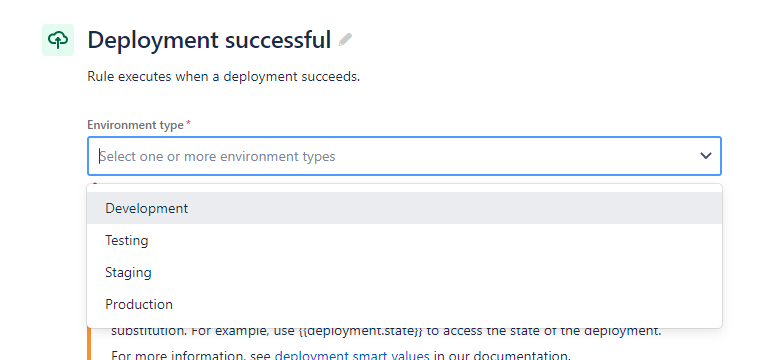Click the 'substitution. For example' help text

point(190,331)
